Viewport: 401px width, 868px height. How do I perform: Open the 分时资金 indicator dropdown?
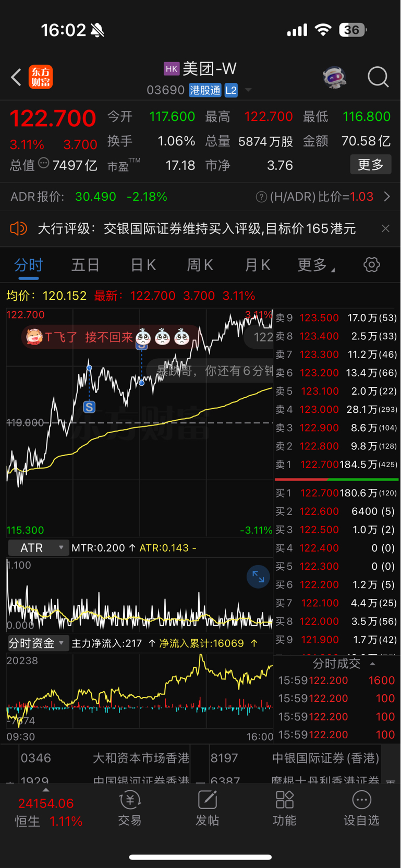point(38,643)
